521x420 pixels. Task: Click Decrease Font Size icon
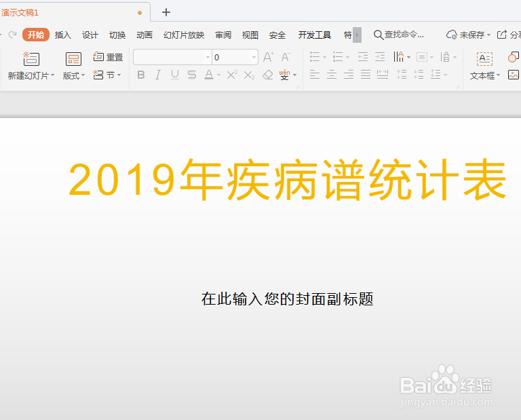click(286, 57)
